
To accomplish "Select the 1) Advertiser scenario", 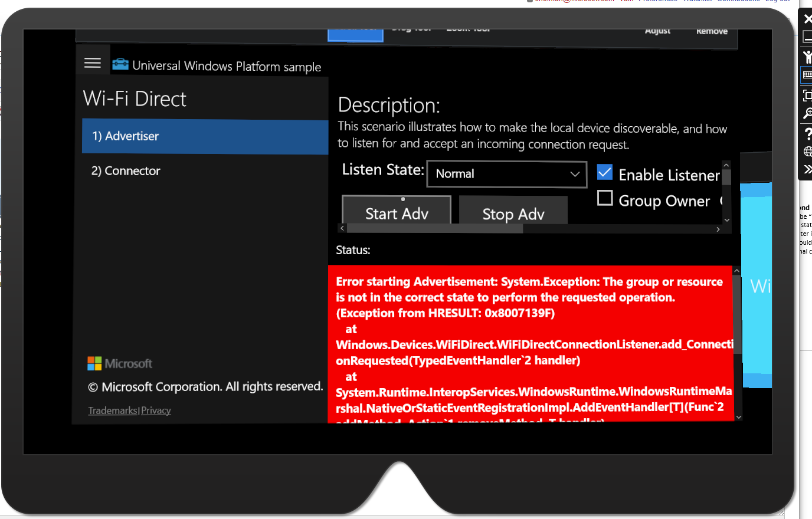I will pyautogui.click(x=205, y=136).
